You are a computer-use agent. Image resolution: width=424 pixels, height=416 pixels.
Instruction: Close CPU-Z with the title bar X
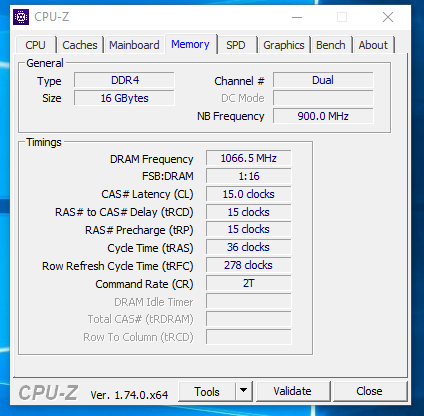[388, 17]
